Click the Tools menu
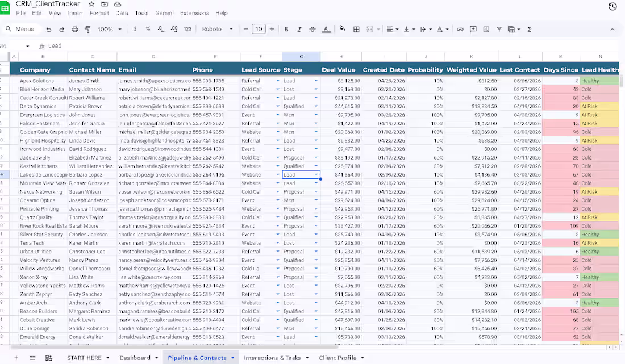Screen dimensions: 625x364 (141, 13)
